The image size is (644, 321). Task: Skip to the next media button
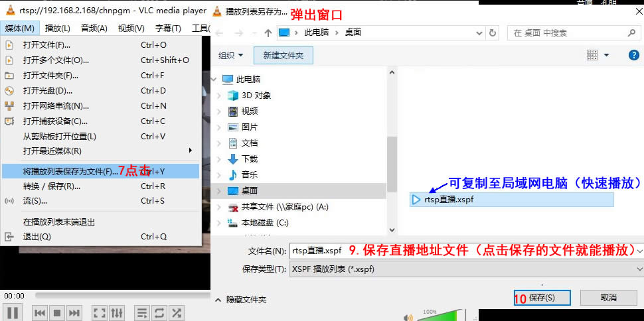pos(74,313)
